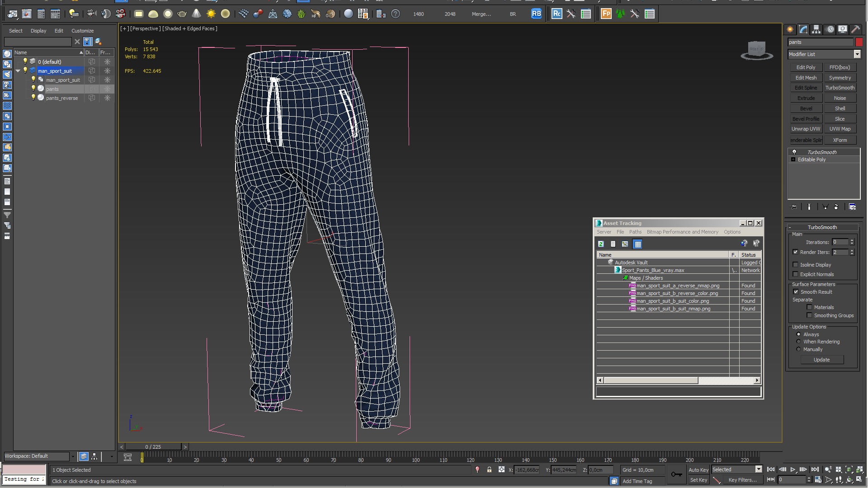Viewport: 868px width, 488px height.
Task: Click the grey sphere toolbar icon
Action: coord(349,14)
